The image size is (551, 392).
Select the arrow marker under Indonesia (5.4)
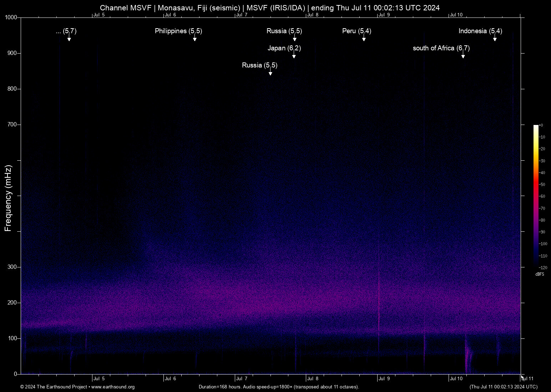coord(495,39)
